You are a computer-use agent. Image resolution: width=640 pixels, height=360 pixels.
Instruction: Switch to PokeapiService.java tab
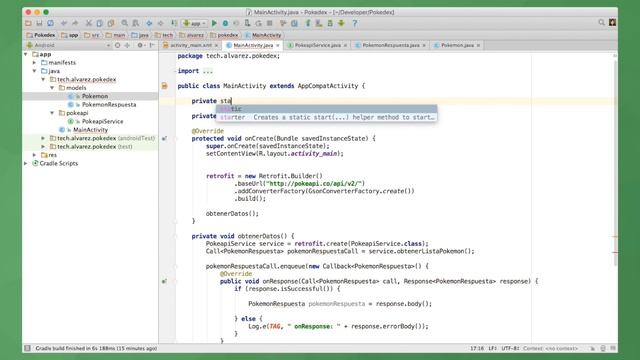[317, 45]
